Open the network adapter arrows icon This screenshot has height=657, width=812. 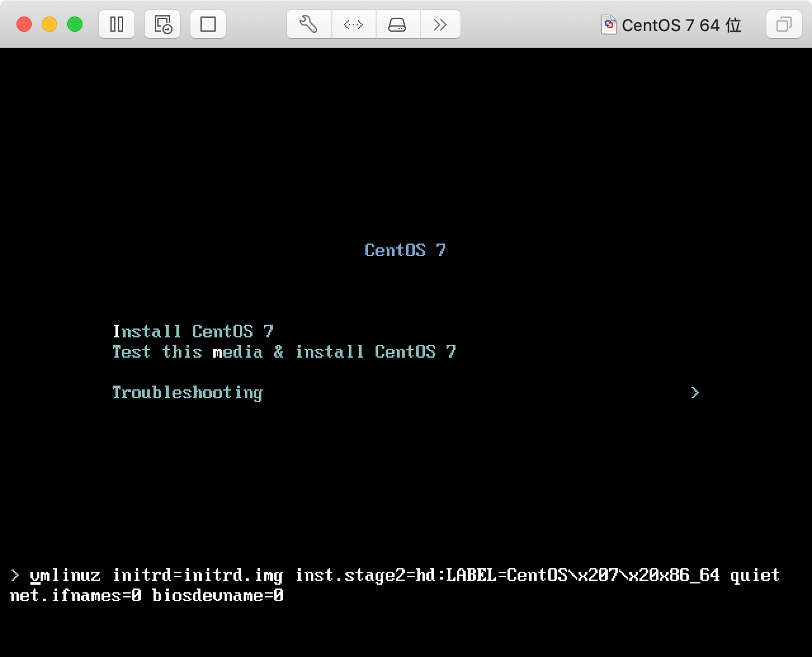point(353,24)
